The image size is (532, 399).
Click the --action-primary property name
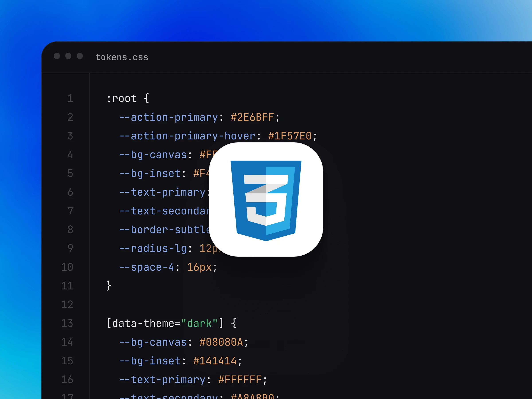[x=169, y=117]
